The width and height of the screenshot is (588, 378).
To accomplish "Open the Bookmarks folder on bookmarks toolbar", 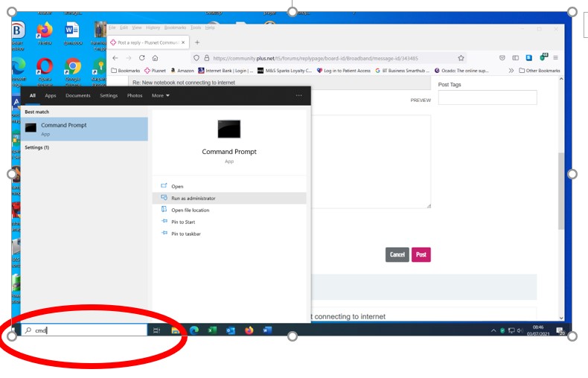I will click(x=126, y=71).
